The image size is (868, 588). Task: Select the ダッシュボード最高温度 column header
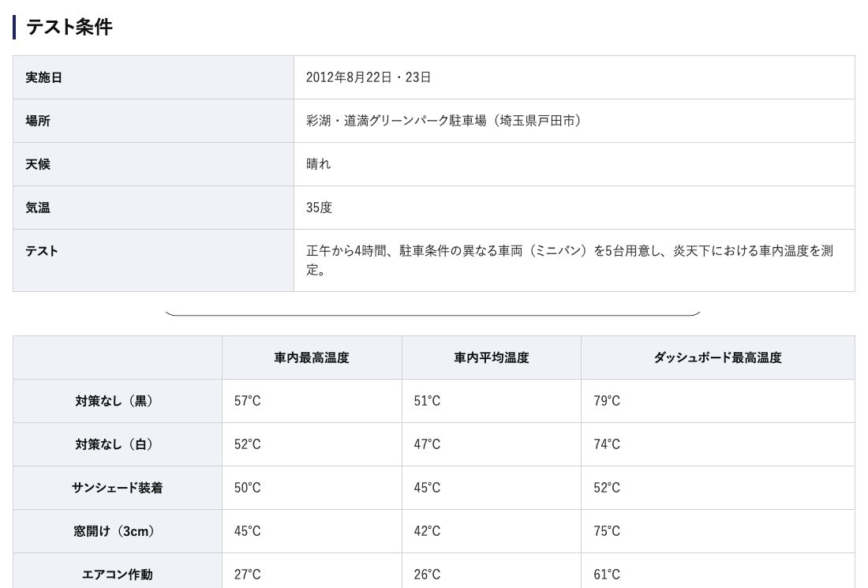pyautogui.click(x=718, y=358)
